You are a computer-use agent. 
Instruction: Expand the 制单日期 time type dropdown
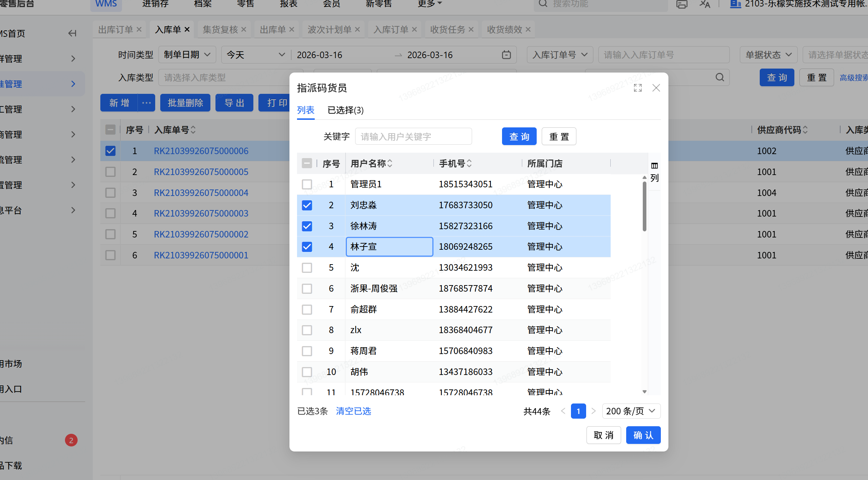[x=187, y=55]
